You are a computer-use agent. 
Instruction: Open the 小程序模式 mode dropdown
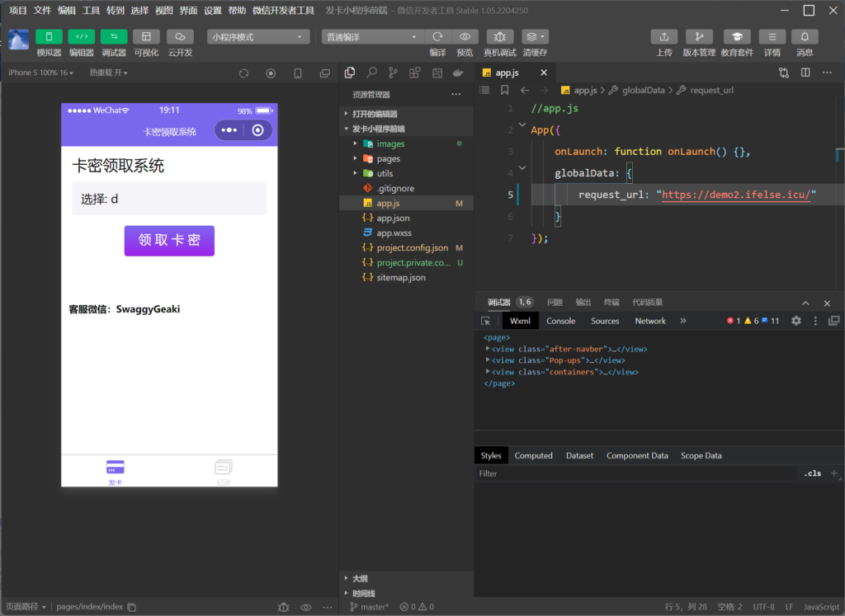click(x=258, y=37)
